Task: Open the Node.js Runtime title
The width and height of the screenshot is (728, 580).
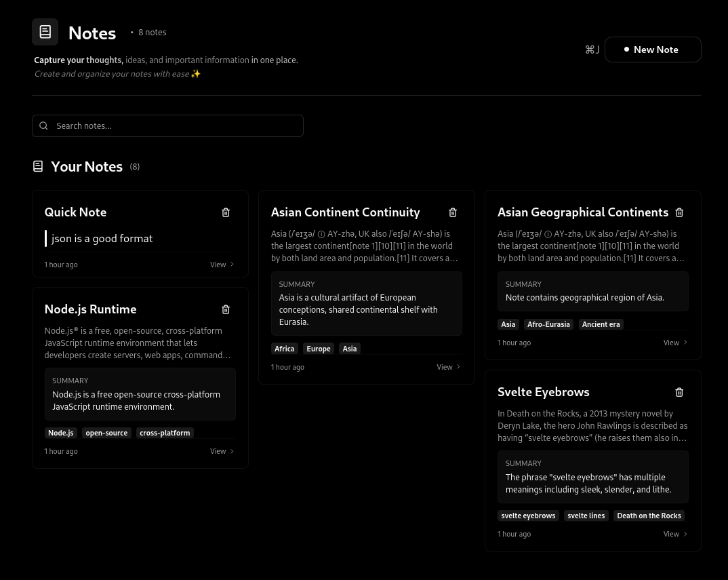Action: (x=91, y=309)
